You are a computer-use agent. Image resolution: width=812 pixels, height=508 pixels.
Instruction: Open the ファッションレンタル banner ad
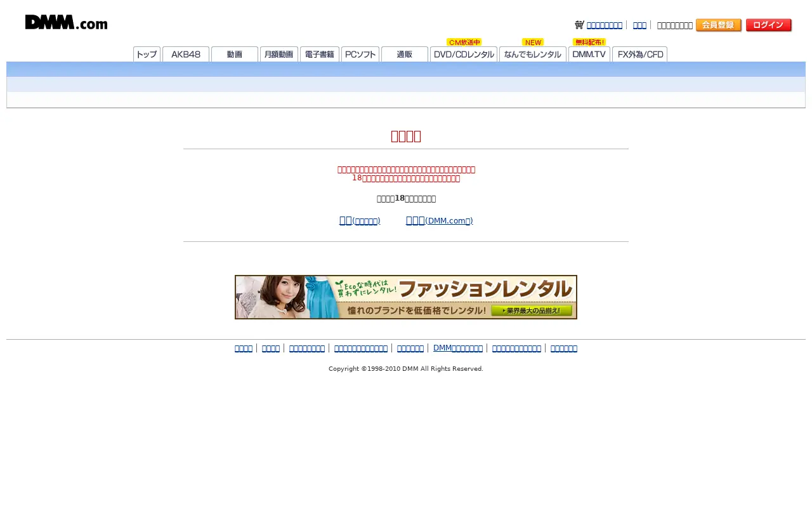click(x=406, y=297)
